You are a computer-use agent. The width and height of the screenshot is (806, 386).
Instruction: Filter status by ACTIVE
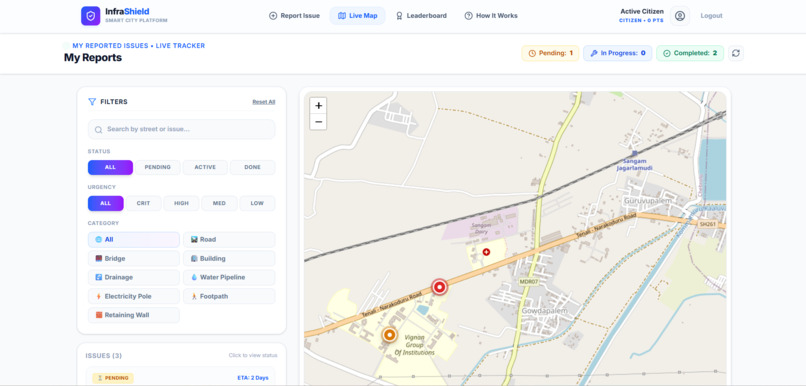(205, 168)
